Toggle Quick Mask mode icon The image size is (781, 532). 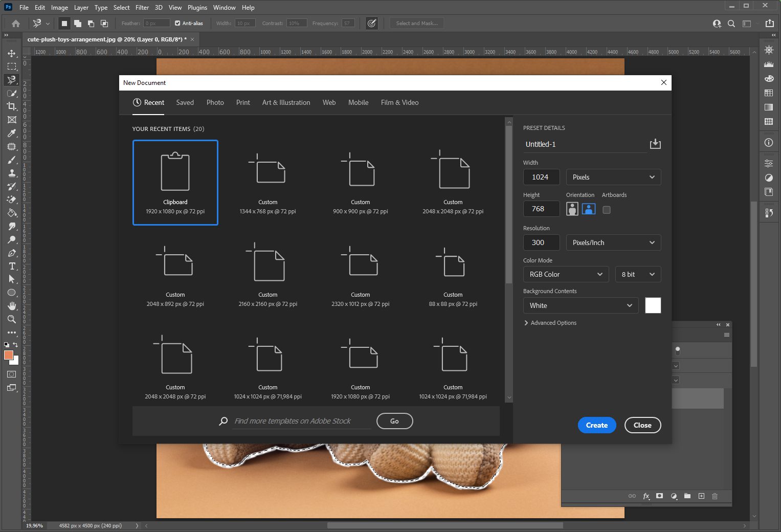click(x=12, y=374)
